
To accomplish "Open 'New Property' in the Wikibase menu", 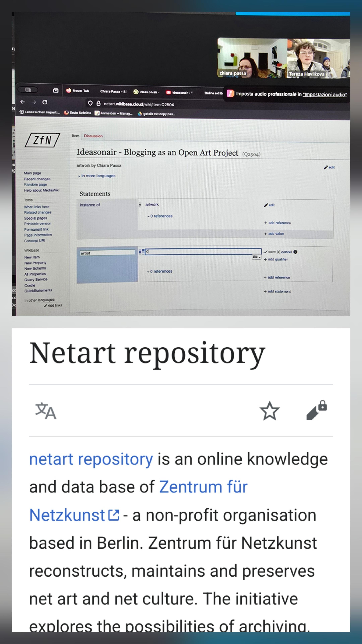I will coord(35,263).
